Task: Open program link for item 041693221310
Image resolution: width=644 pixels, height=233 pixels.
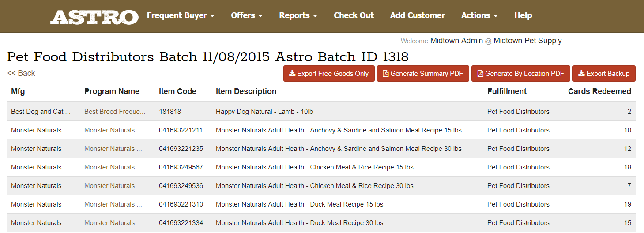Action: click(x=113, y=204)
